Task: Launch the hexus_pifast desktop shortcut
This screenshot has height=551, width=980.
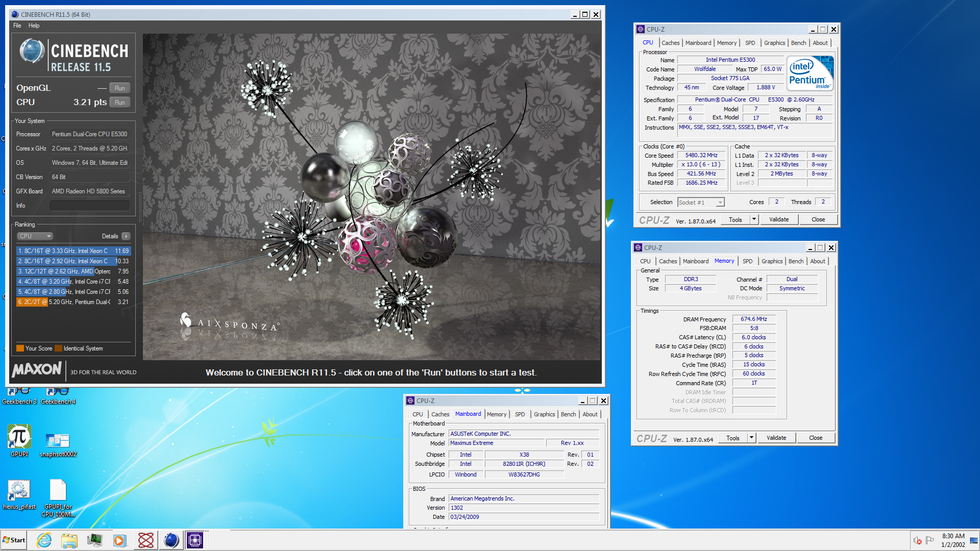Action: 19,495
